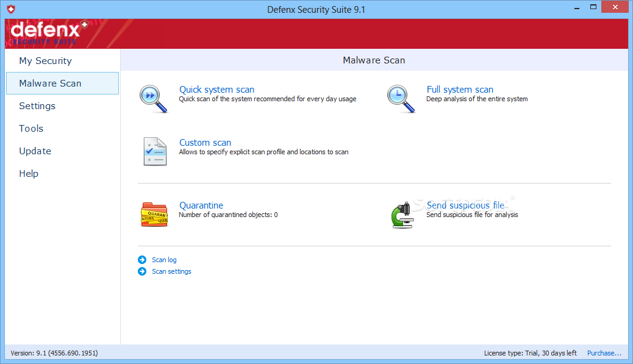The width and height of the screenshot is (633, 364).
Task: Maximize the Defenx Security Suite window
Action: click(593, 7)
